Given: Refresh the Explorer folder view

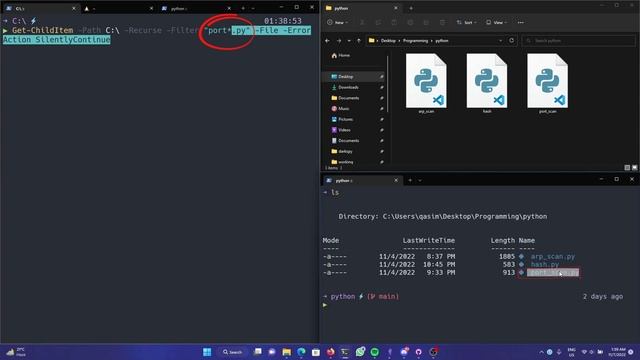Looking at the screenshot, I should point(511,40).
